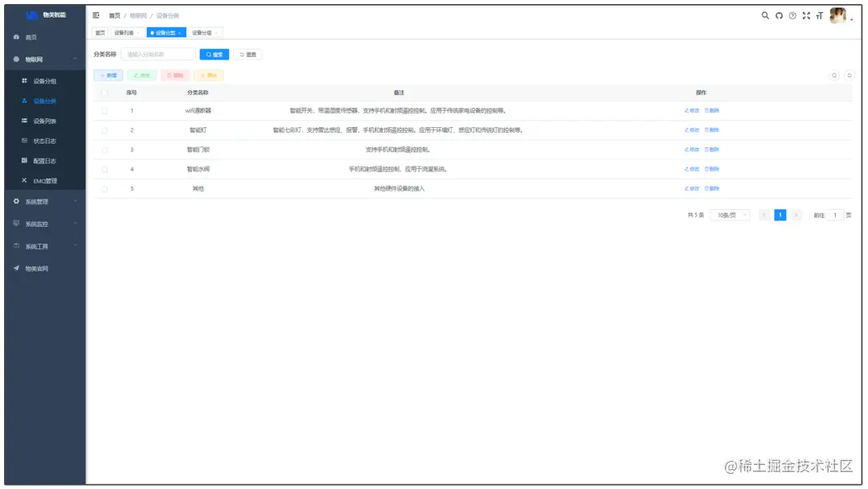Click the 首页 home icon in sidebar
The height and width of the screenshot is (489, 868).
16,37
